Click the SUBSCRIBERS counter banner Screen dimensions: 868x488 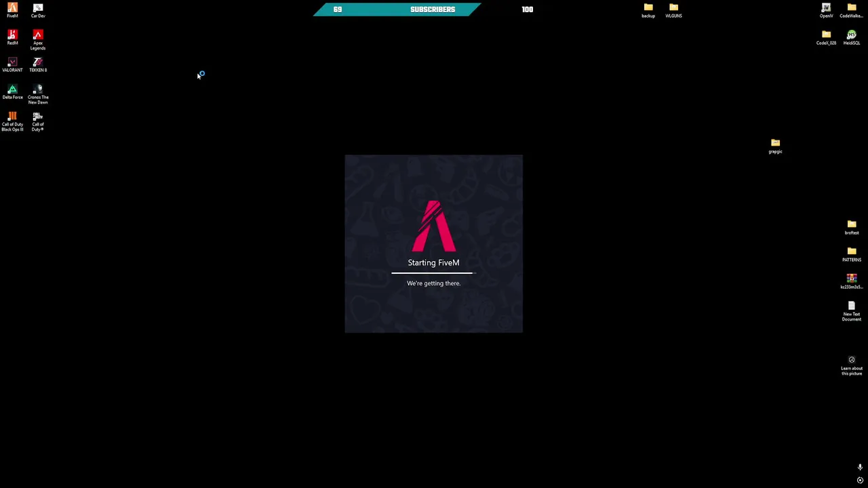tap(397, 9)
